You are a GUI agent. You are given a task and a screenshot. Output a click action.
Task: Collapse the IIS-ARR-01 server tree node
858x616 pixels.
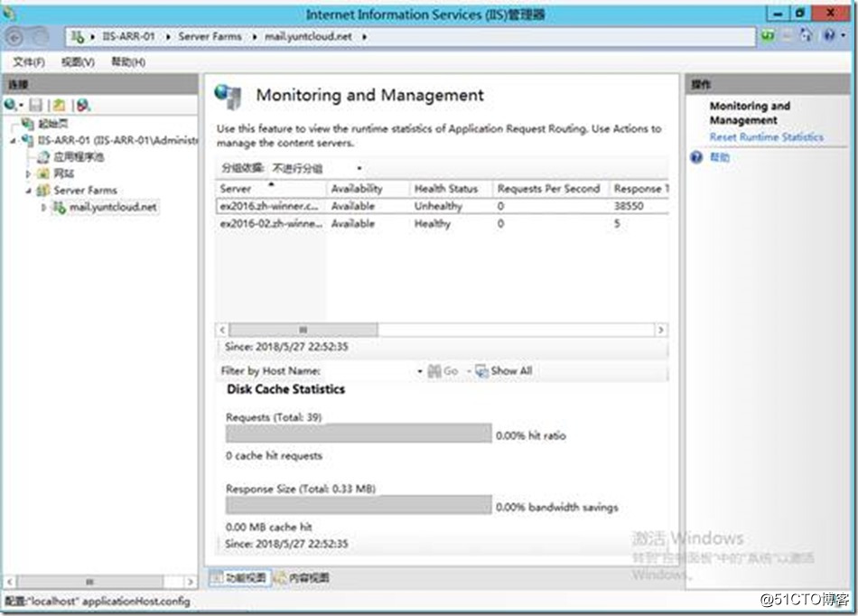(x=13, y=141)
